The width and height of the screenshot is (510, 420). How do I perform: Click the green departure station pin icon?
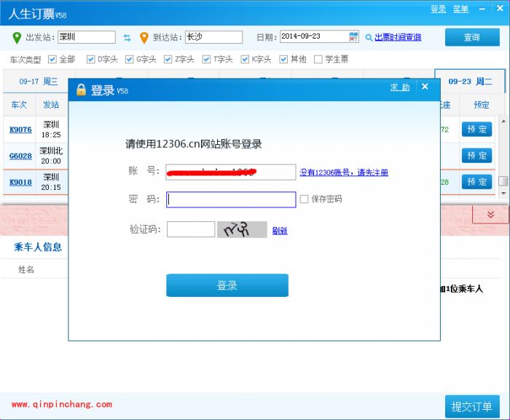(x=17, y=38)
